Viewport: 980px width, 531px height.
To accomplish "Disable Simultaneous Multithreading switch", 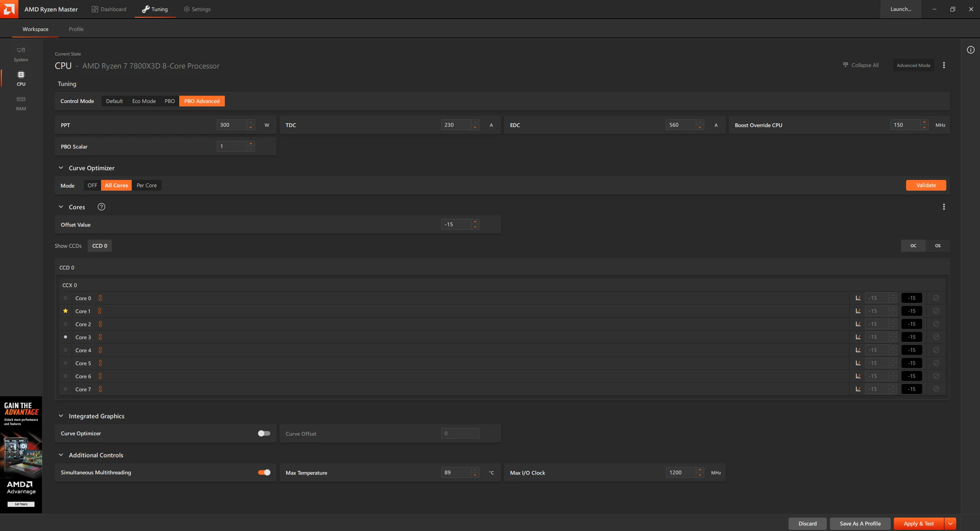I will tap(264, 472).
